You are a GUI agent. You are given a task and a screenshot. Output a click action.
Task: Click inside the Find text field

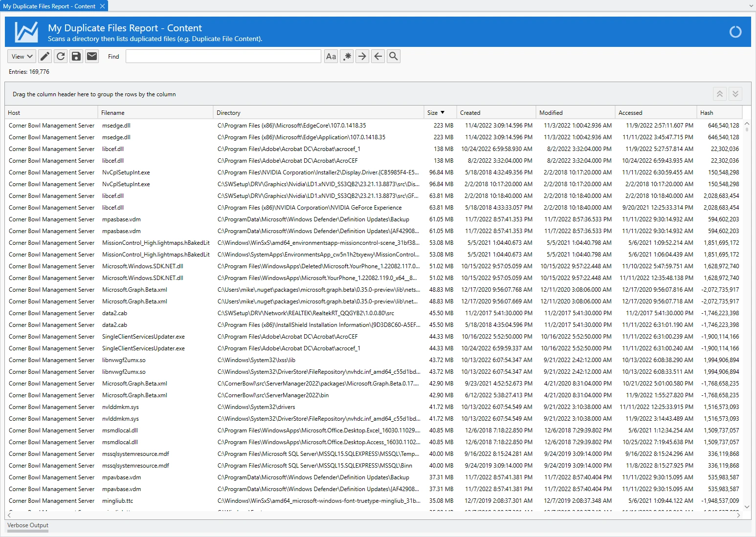click(x=223, y=56)
